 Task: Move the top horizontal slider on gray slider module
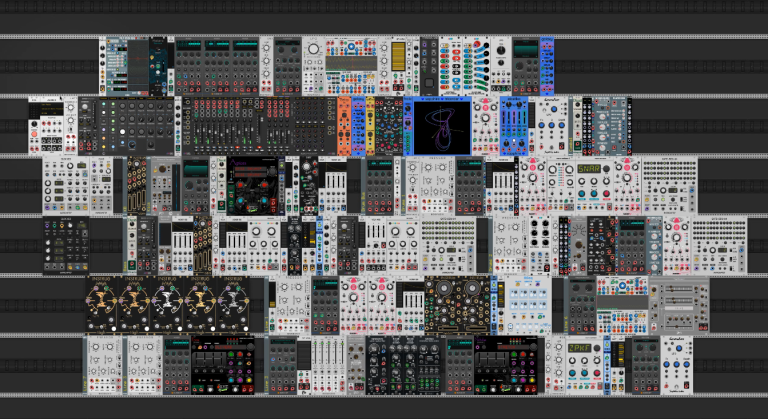(x=679, y=289)
